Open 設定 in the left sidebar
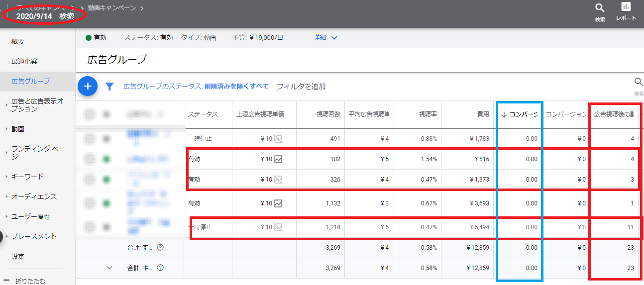 [x=18, y=257]
